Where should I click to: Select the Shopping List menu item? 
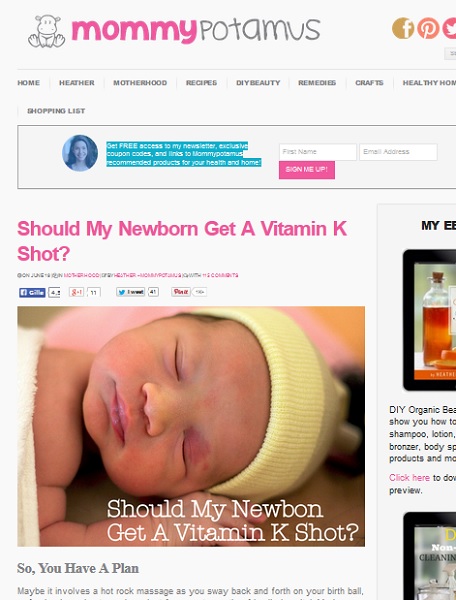(x=56, y=111)
